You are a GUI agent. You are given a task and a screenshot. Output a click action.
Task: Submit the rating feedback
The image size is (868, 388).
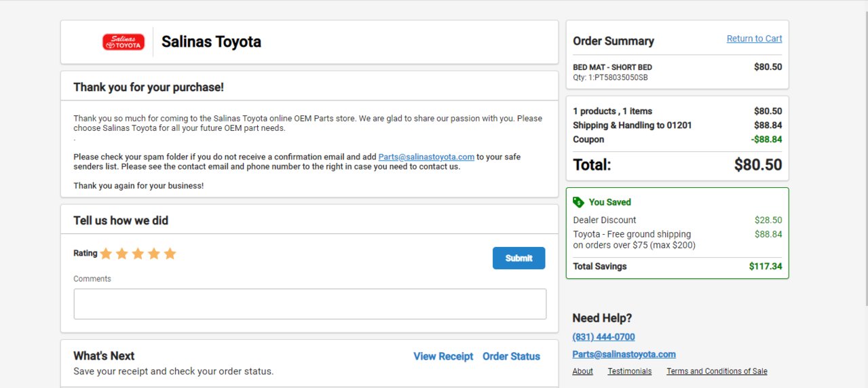[518, 258]
